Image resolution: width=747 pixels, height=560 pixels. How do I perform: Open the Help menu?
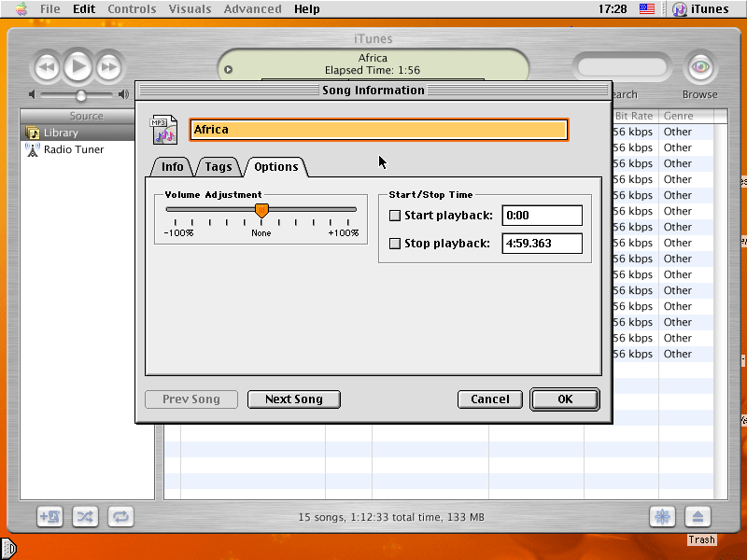click(x=307, y=9)
